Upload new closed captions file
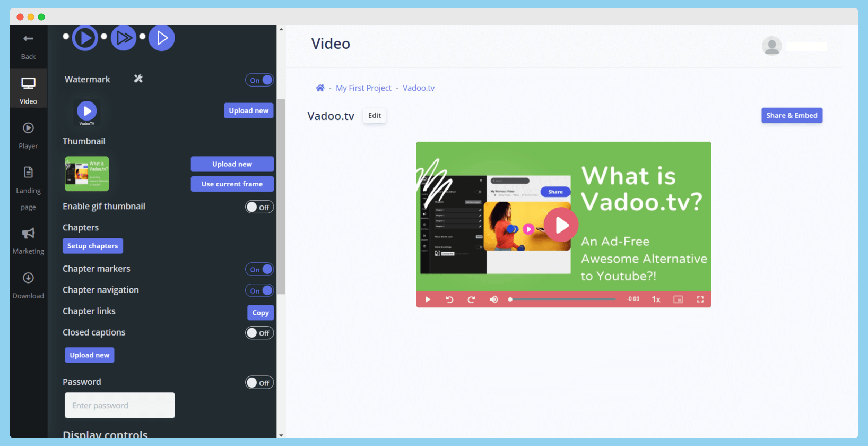The width and height of the screenshot is (868, 446). 90,355
